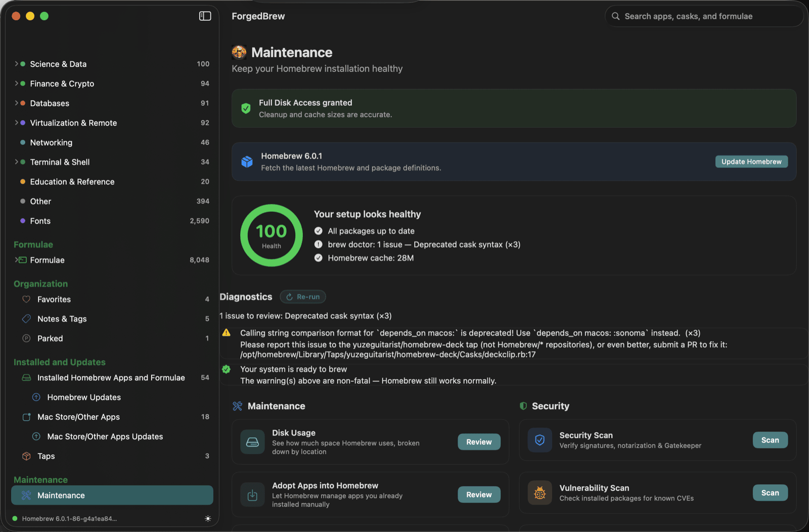
Task: Expand Virtualization & Remote category
Action: [x=16, y=123]
